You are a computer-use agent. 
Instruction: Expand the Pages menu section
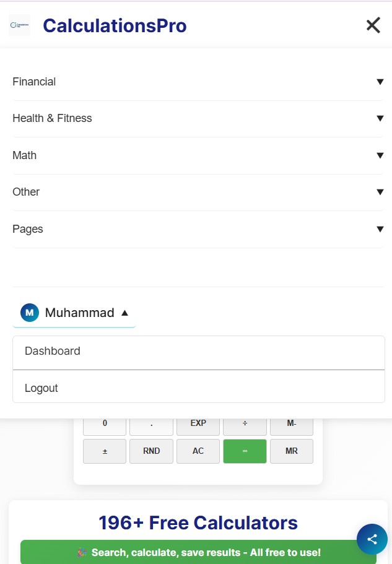[28, 229]
